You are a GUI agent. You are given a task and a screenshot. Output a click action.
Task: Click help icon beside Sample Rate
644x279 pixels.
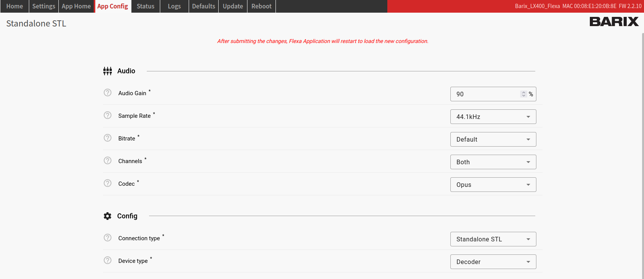pos(108,115)
